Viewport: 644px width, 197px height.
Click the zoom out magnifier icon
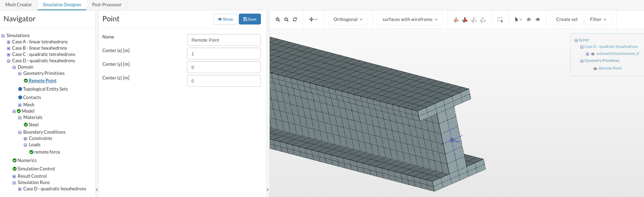pyautogui.click(x=286, y=20)
